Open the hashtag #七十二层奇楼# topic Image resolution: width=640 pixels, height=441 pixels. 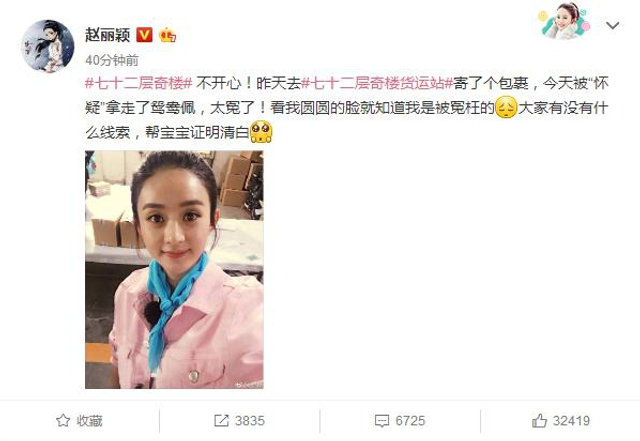[x=138, y=83]
